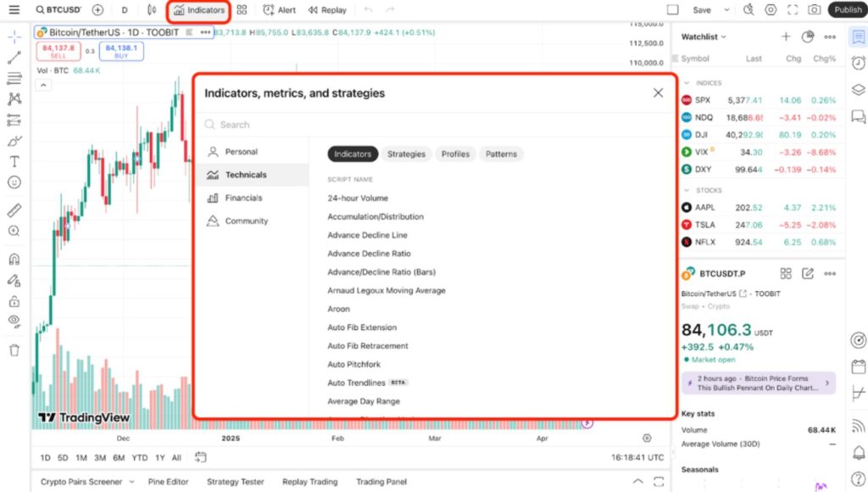Collapse the STOCKS watchlist section
Image resolution: width=868 pixels, height=492 pixels.
click(687, 190)
